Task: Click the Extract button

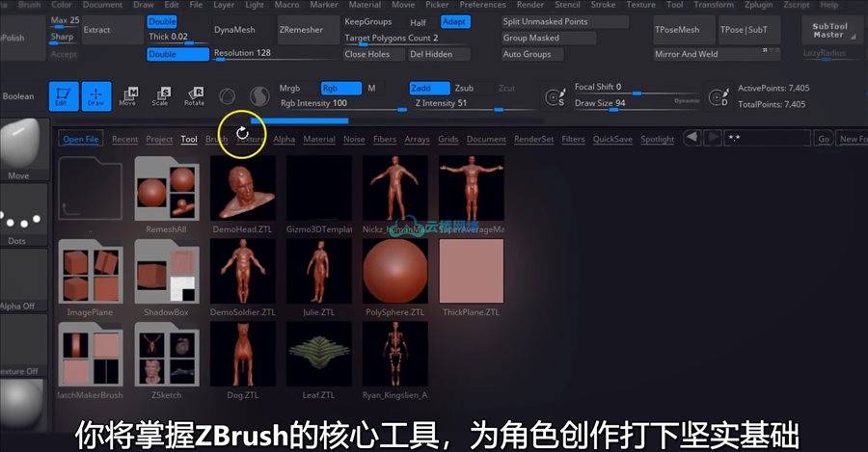Action: coord(113,30)
